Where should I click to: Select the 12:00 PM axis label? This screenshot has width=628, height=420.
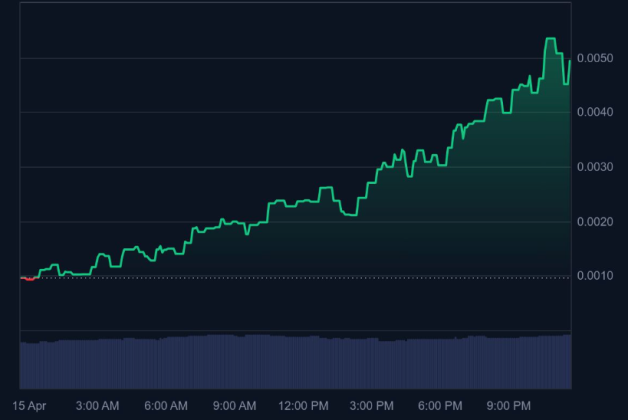[x=303, y=406]
